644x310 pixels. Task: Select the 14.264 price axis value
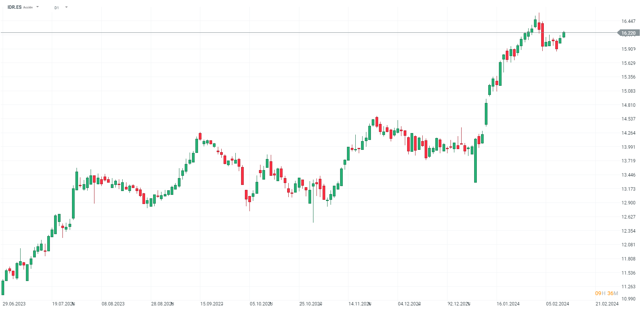point(628,133)
